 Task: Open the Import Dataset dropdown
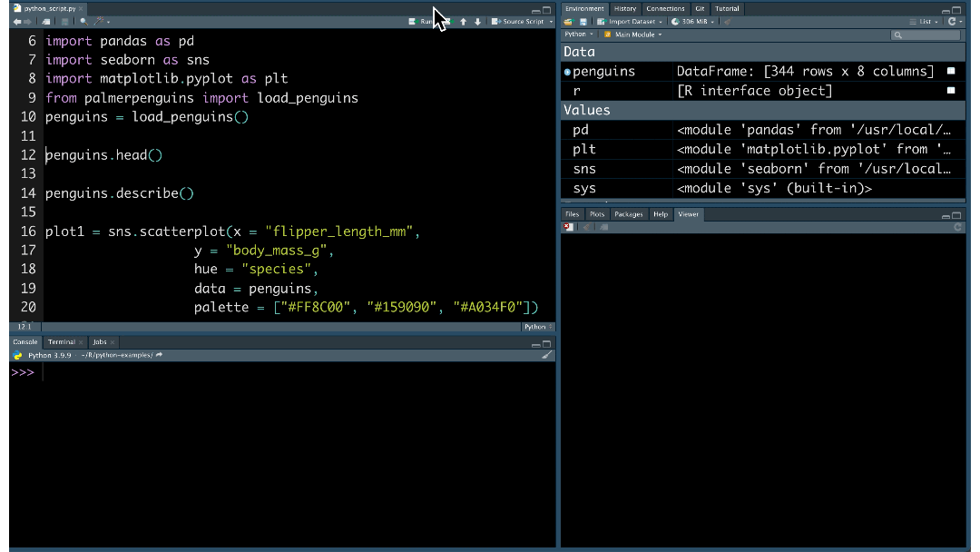point(631,22)
